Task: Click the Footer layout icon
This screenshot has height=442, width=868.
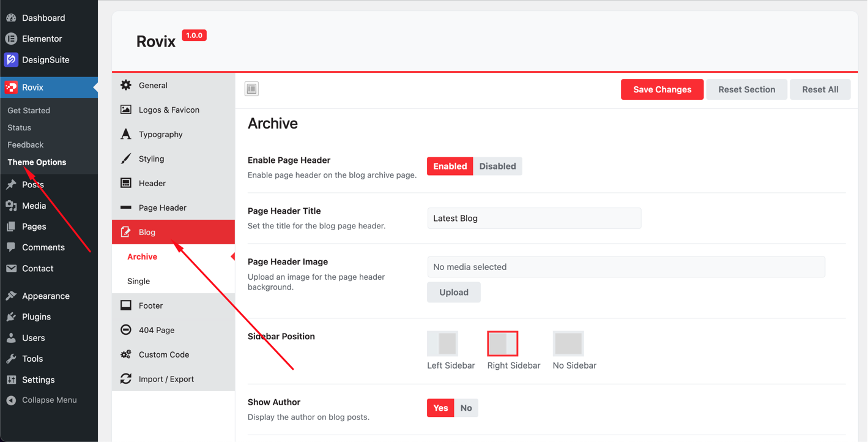Action: [x=126, y=305]
